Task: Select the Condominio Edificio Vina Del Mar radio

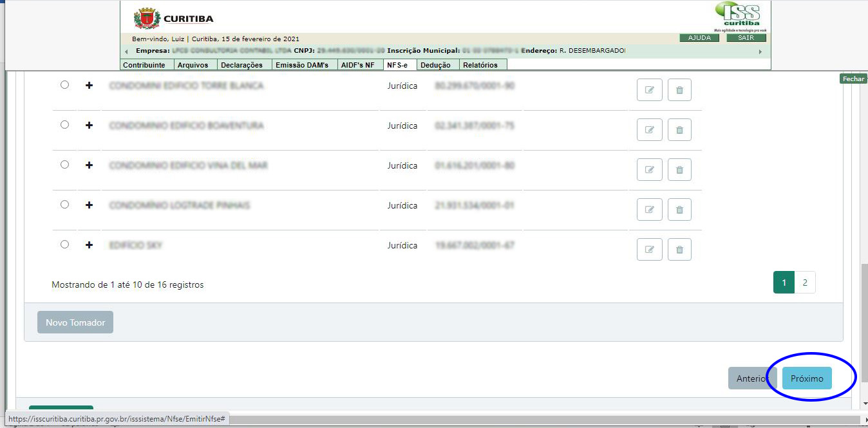Action: click(64, 165)
